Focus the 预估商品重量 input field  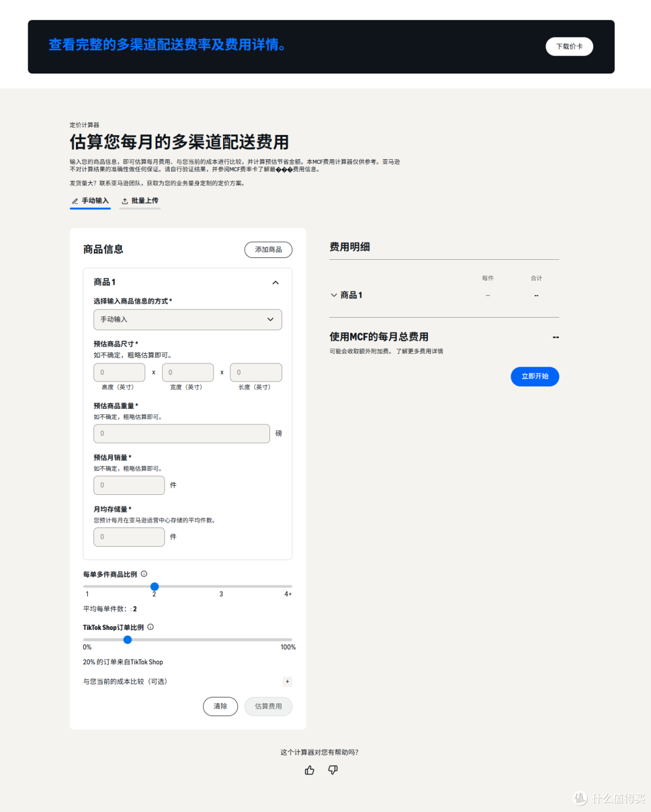pyautogui.click(x=181, y=433)
